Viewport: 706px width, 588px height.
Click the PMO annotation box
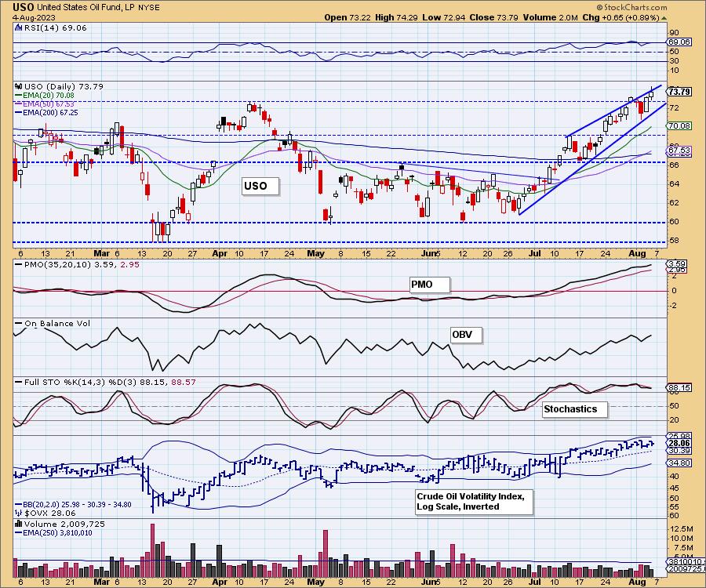coord(430,285)
